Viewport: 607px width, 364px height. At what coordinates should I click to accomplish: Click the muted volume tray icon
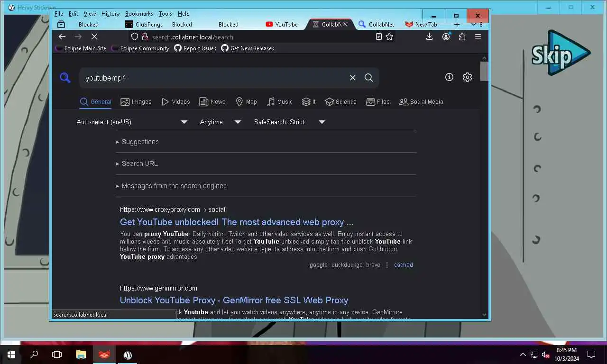pyautogui.click(x=545, y=354)
